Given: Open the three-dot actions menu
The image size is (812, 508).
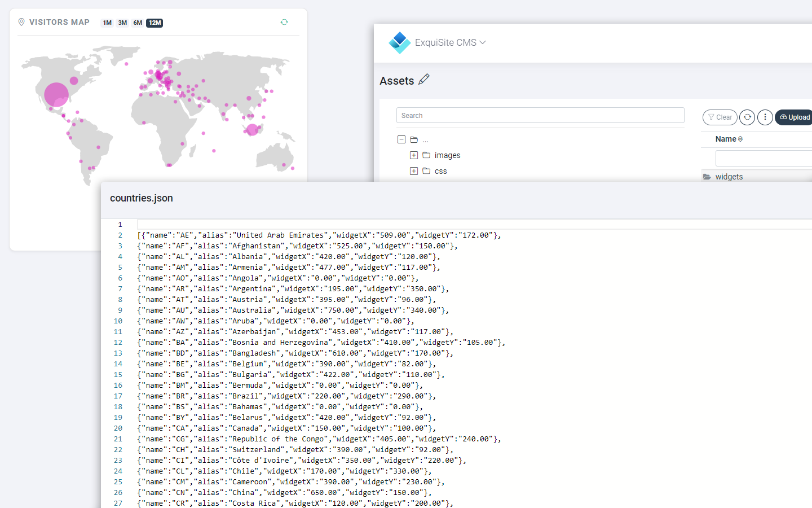Looking at the screenshot, I should click(x=765, y=117).
